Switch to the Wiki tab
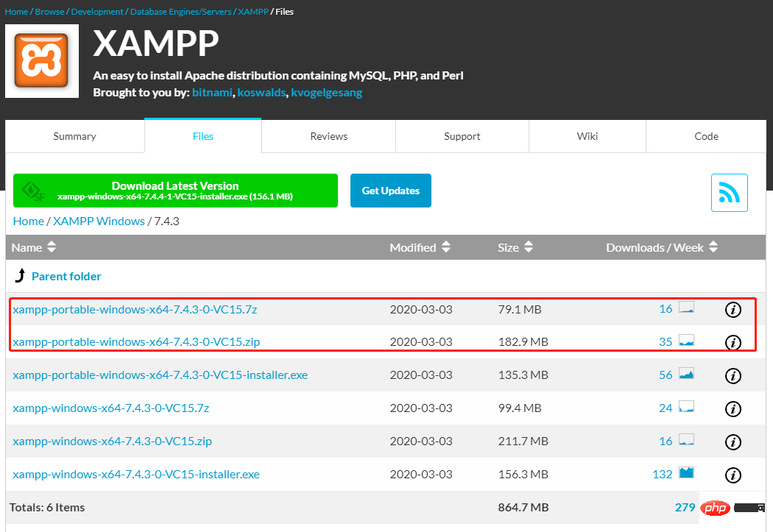The height and width of the screenshot is (532, 773). pyautogui.click(x=587, y=136)
